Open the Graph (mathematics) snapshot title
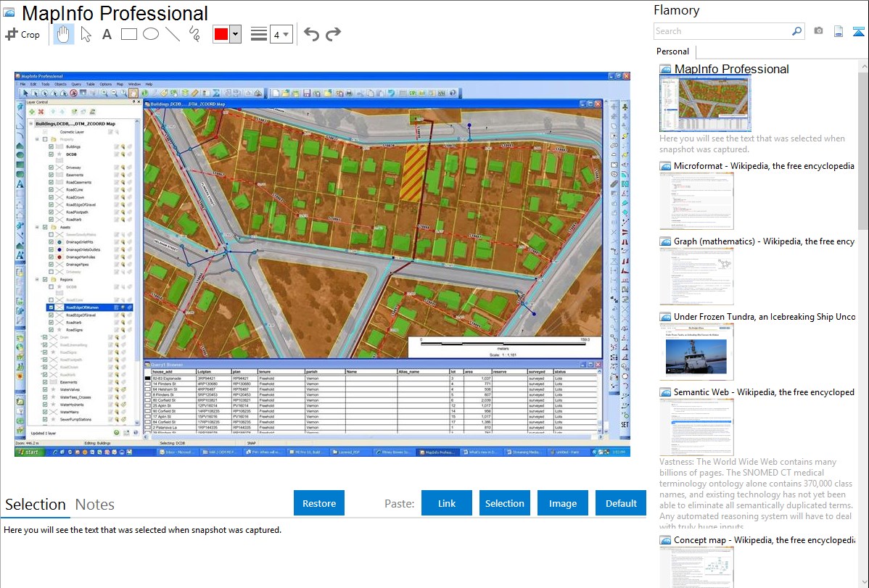 tap(764, 241)
